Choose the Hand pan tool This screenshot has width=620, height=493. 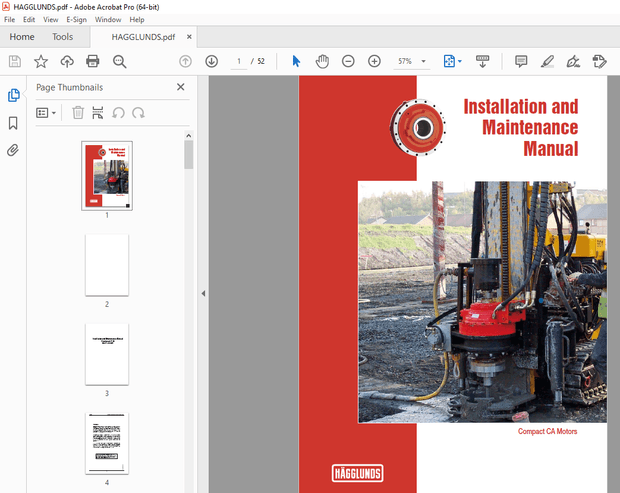tap(322, 61)
